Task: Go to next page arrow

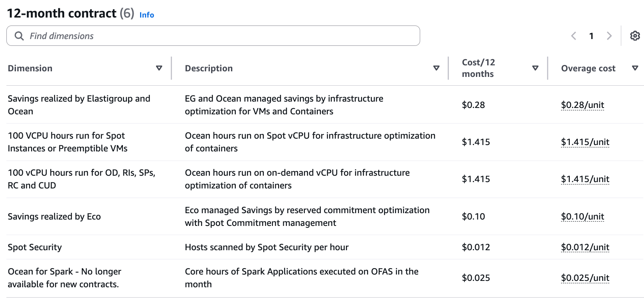Action: (609, 36)
